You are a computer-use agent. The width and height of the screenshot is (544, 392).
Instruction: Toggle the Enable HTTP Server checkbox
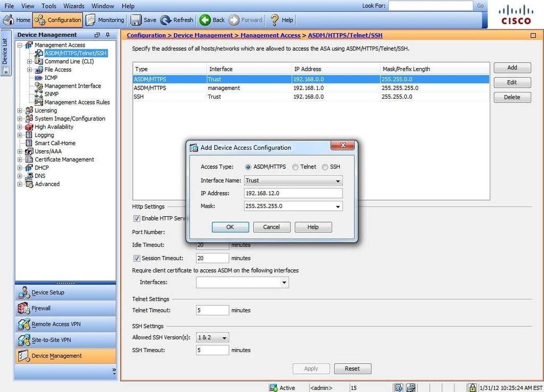137,218
